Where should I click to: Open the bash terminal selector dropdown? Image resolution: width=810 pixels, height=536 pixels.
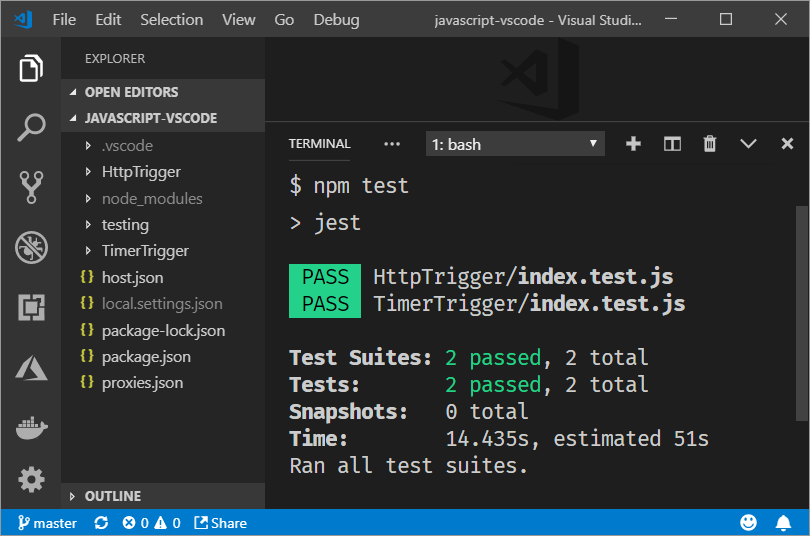[515, 144]
